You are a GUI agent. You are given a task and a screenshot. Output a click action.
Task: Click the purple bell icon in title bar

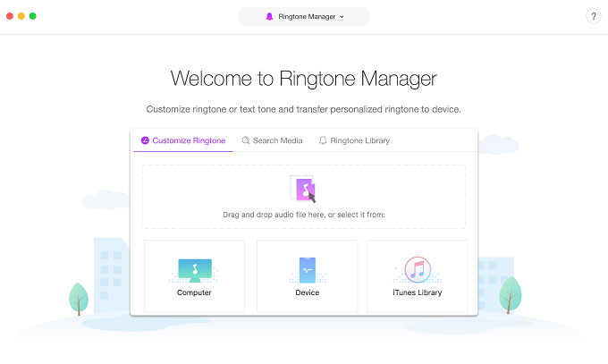pos(270,16)
